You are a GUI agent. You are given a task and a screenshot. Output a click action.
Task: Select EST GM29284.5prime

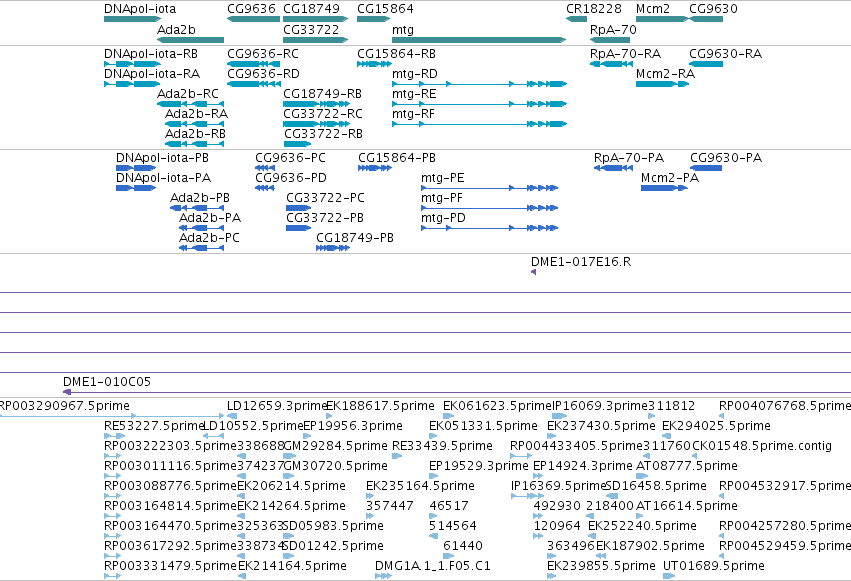[x=335, y=446]
